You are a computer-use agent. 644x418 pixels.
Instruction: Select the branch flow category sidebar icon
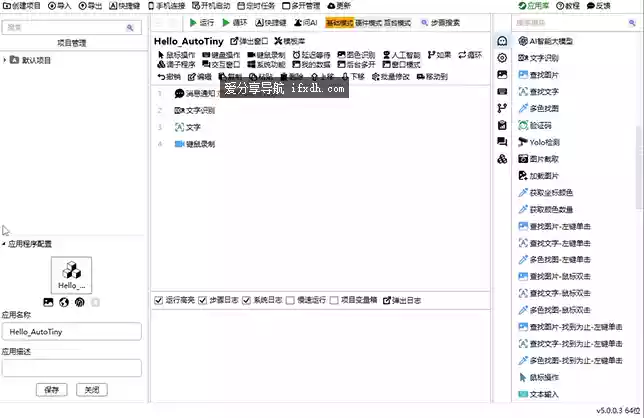(502, 108)
